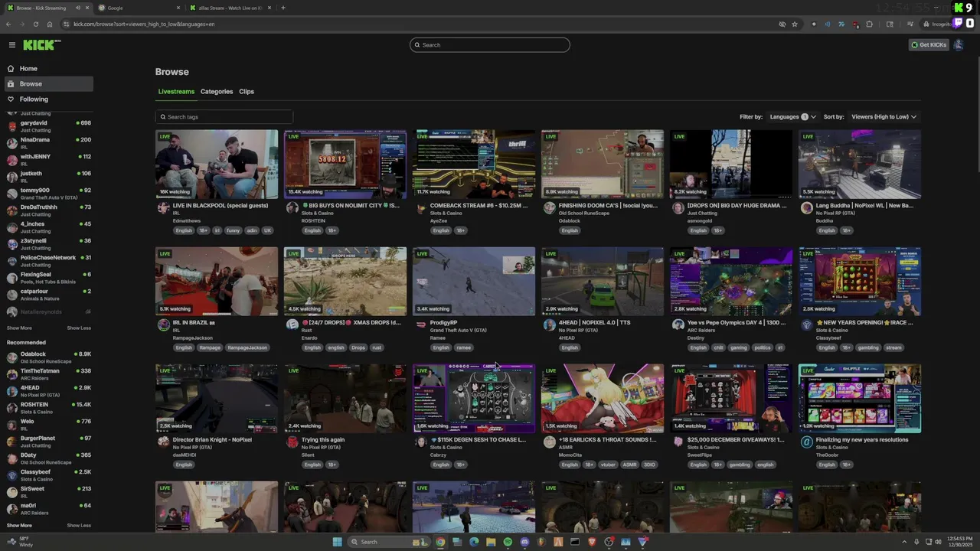Open Windows Start menu
This screenshot has width=980, height=551.
pyautogui.click(x=337, y=542)
